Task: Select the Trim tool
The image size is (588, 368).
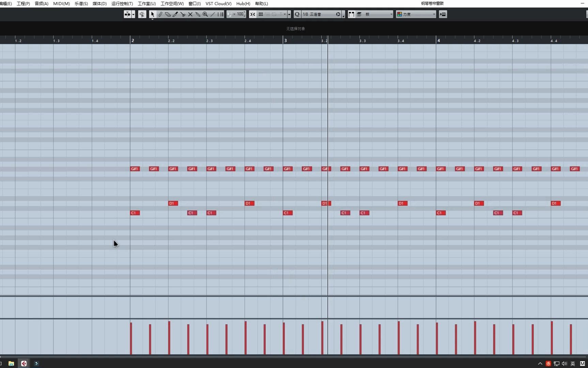Action: [x=175, y=14]
